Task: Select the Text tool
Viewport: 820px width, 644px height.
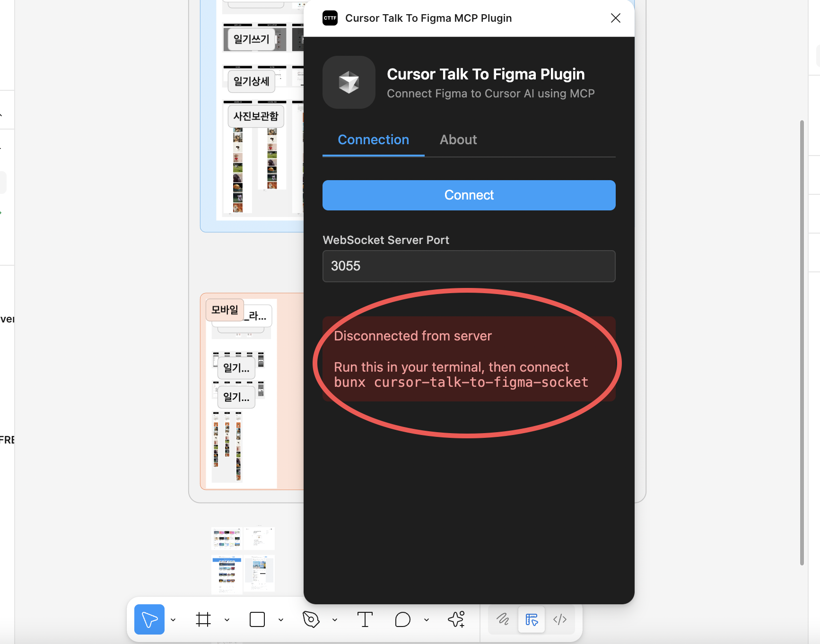Action: click(365, 619)
